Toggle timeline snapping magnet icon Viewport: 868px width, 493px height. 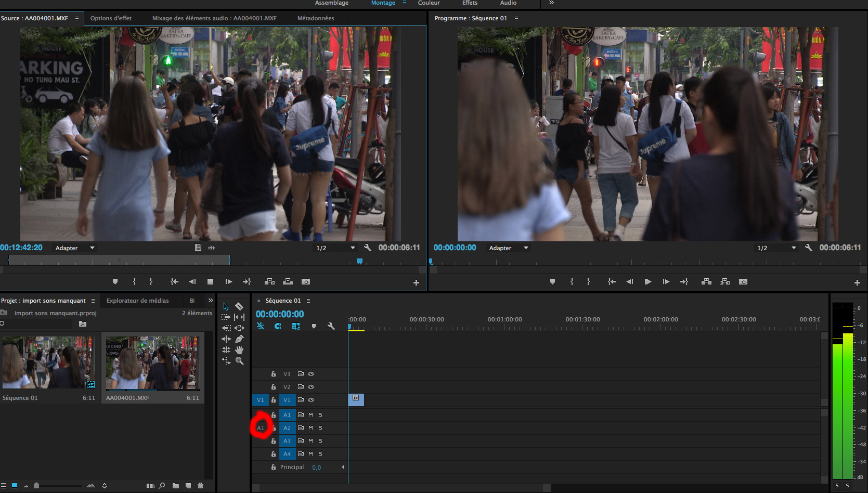pos(278,326)
